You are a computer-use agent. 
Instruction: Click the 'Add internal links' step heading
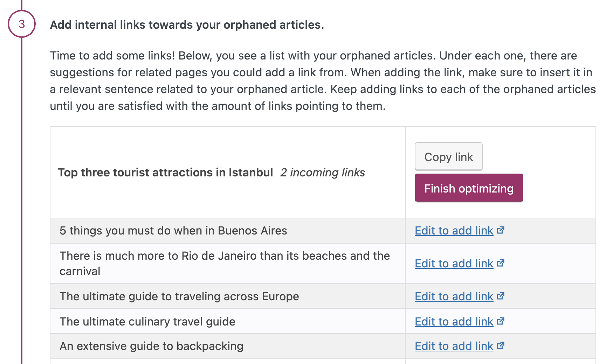(187, 25)
